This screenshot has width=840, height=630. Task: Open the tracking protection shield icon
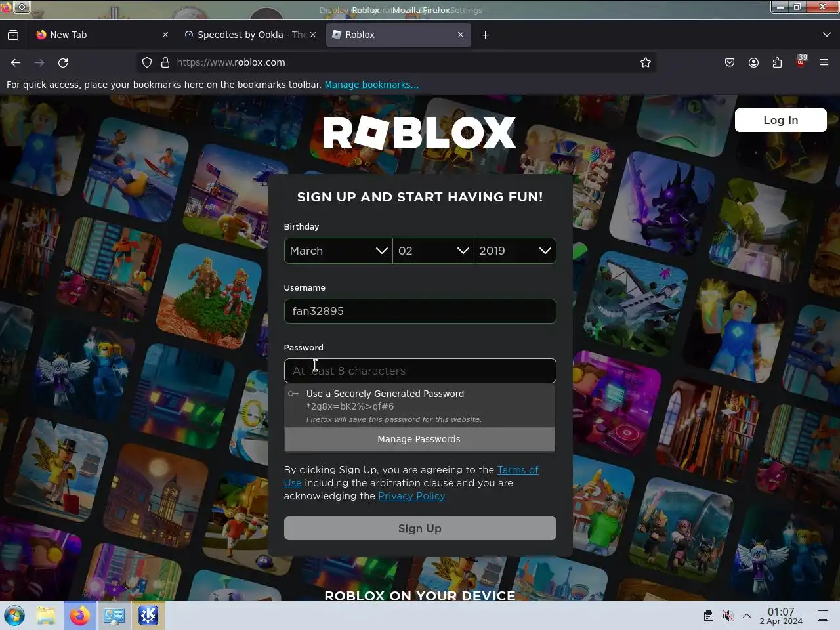[147, 62]
